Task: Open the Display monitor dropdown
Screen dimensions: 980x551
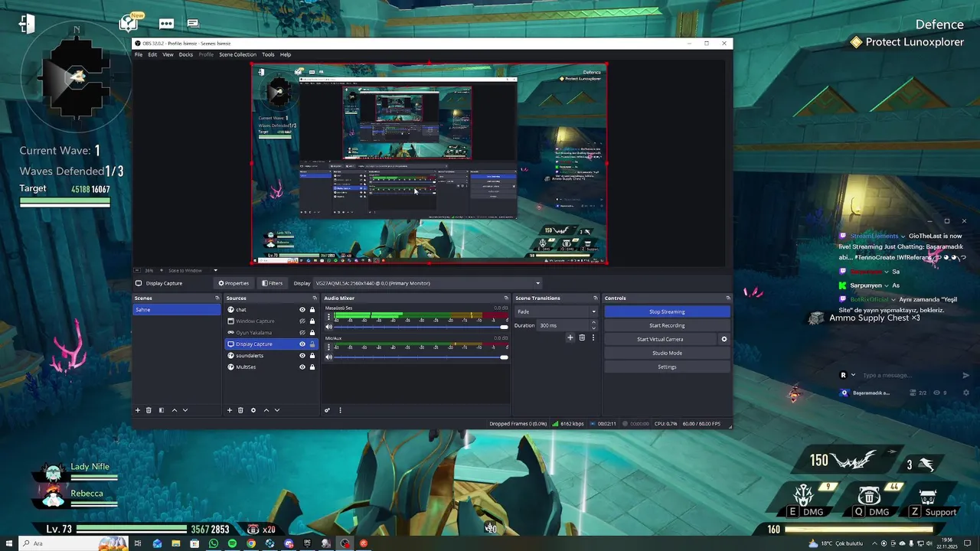Action: (427, 283)
